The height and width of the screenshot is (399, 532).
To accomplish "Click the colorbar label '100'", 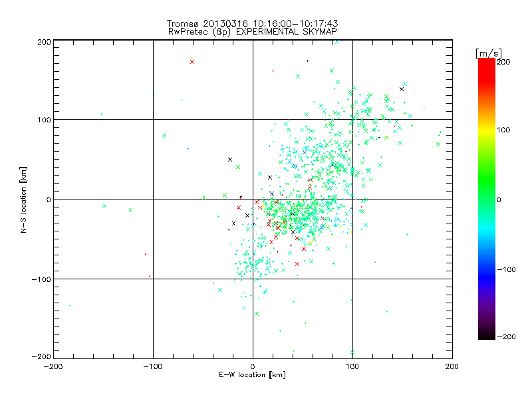I will pyautogui.click(x=503, y=130).
